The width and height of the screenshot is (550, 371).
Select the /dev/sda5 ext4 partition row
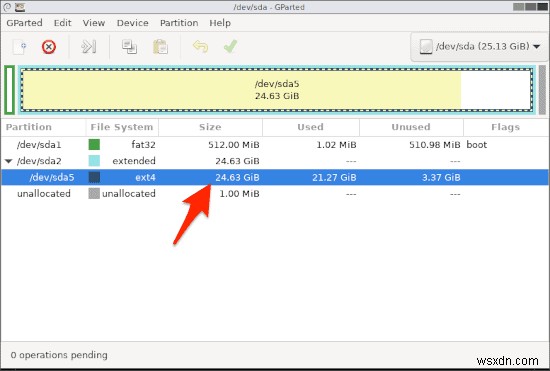[x=275, y=177]
